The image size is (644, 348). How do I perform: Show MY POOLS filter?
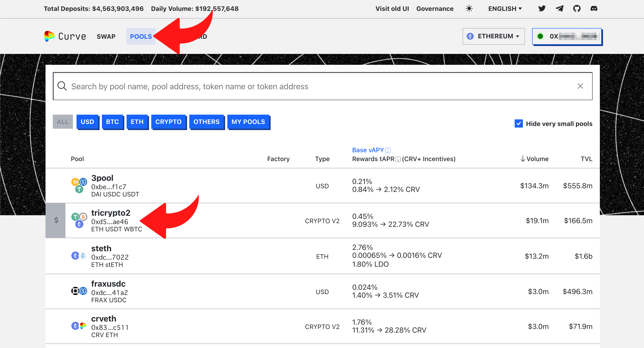click(x=248, y=122)
